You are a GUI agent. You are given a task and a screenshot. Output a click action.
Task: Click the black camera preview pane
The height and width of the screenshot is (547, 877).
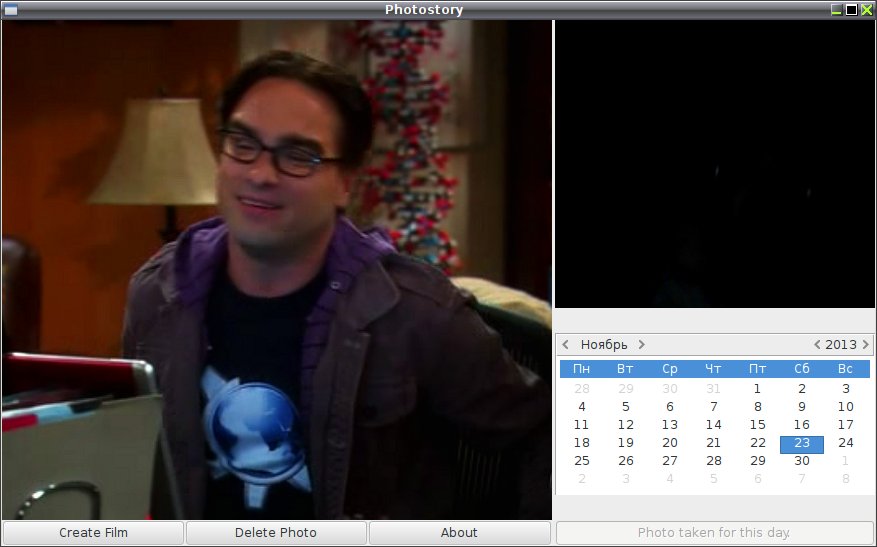(x=715, y=164)
